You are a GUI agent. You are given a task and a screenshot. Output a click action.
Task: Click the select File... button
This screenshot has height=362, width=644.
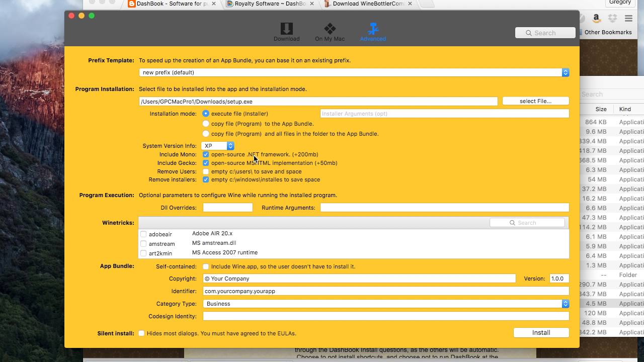click(535, 101)
